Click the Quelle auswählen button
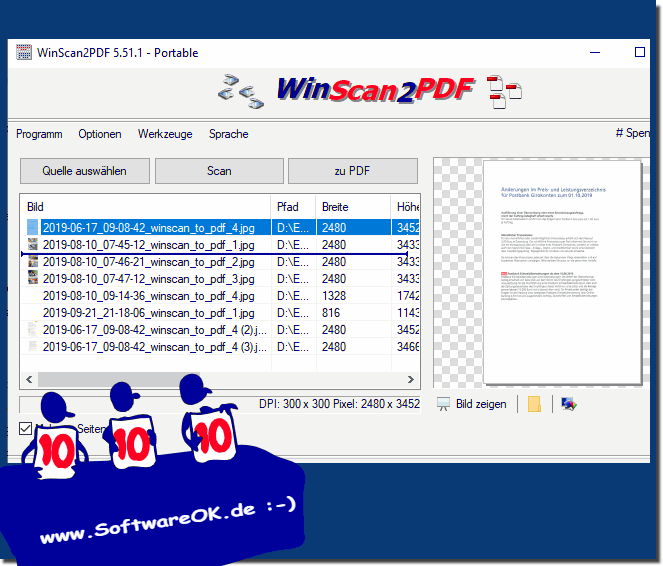Screen dimensions: 663x566 click(85, 171)
